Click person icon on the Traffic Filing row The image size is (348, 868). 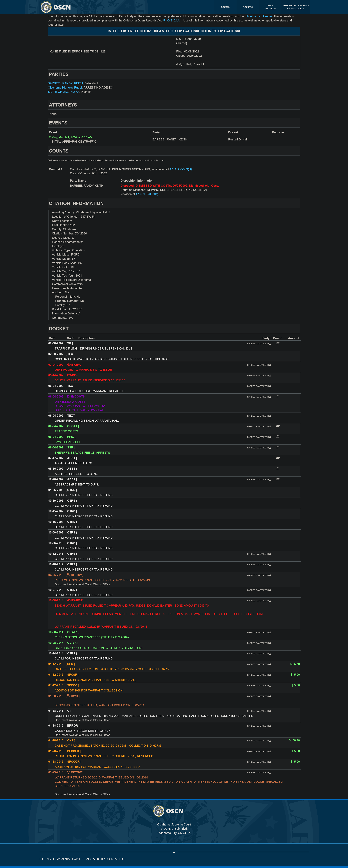(x=270, y=344)
